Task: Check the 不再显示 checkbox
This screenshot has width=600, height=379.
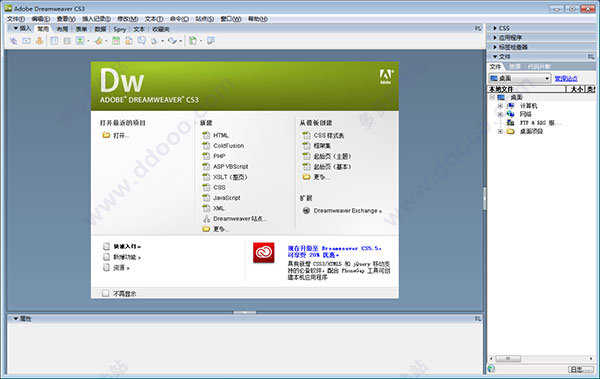Action: [106, 293]
